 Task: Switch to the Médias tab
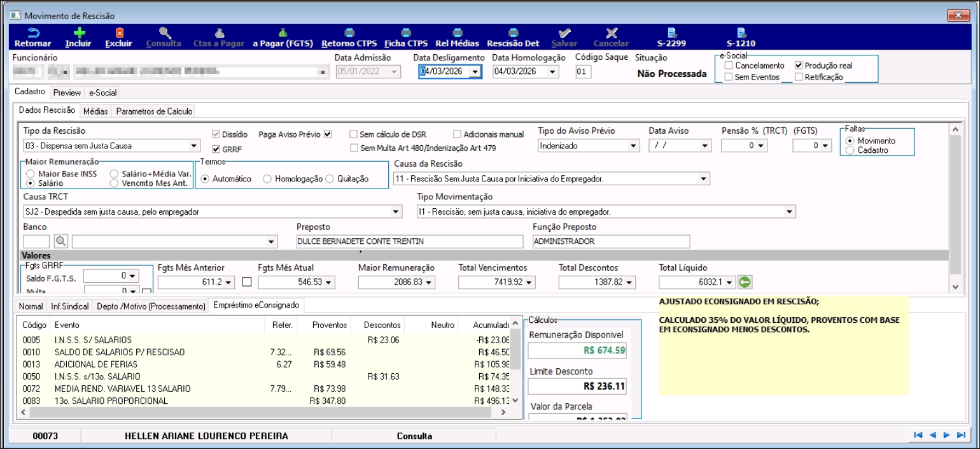(95, 111)
